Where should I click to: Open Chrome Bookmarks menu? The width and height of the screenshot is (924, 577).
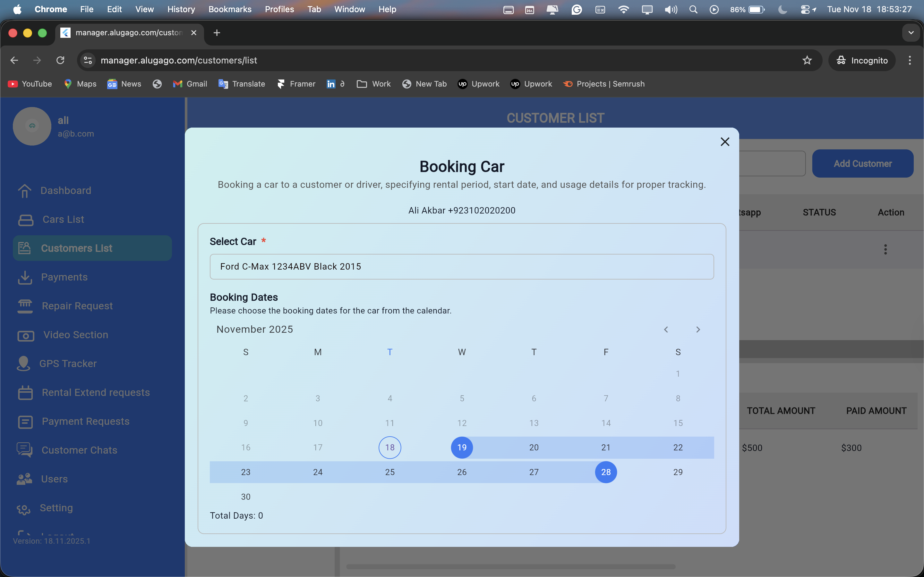pyautogui.click(x=229, y=9)
